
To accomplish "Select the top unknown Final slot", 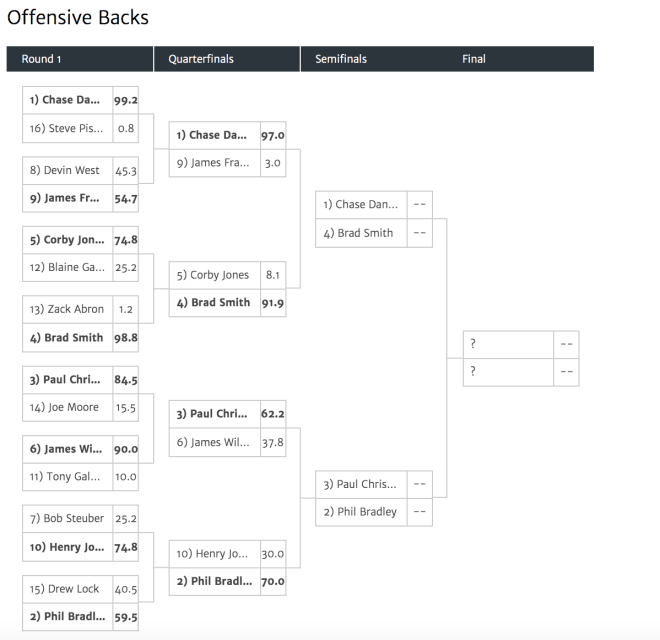I will tap(521, 344).
